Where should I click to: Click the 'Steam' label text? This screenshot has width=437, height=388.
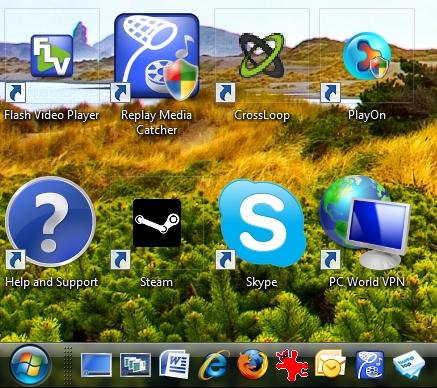pyautogui.click(x=156, y=282)
